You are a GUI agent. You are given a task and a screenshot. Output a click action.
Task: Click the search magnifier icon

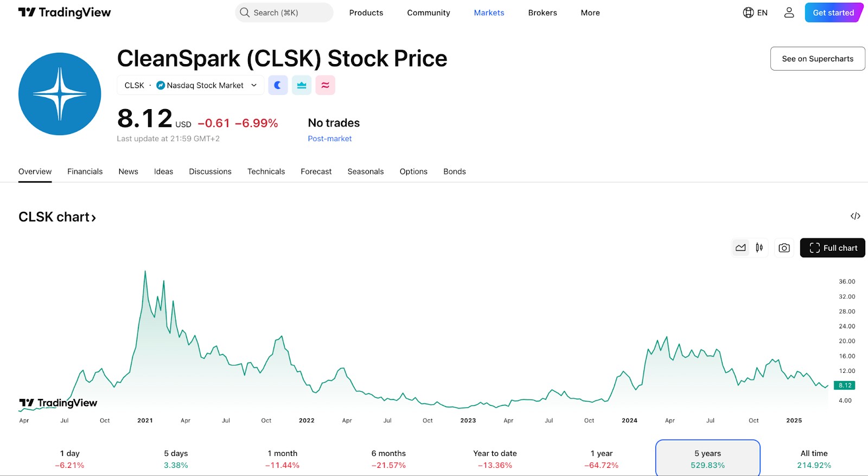point(245,12)
